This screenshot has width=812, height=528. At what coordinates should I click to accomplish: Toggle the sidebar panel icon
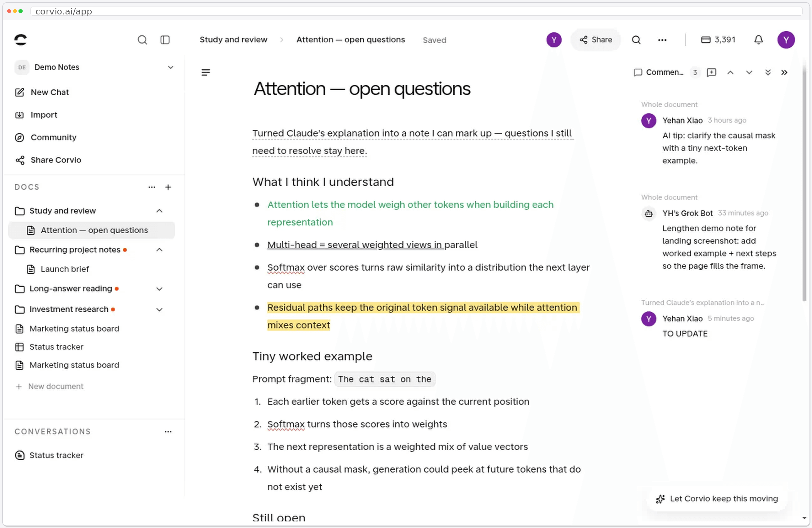click(x=165, y=40)
